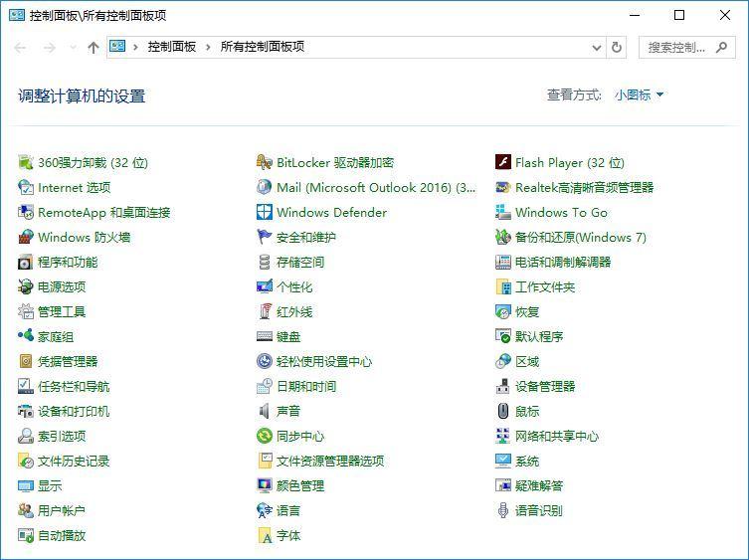Refresh the control panel view
The height and width of the screenshot is (560, 749).
tap(617, 48)
